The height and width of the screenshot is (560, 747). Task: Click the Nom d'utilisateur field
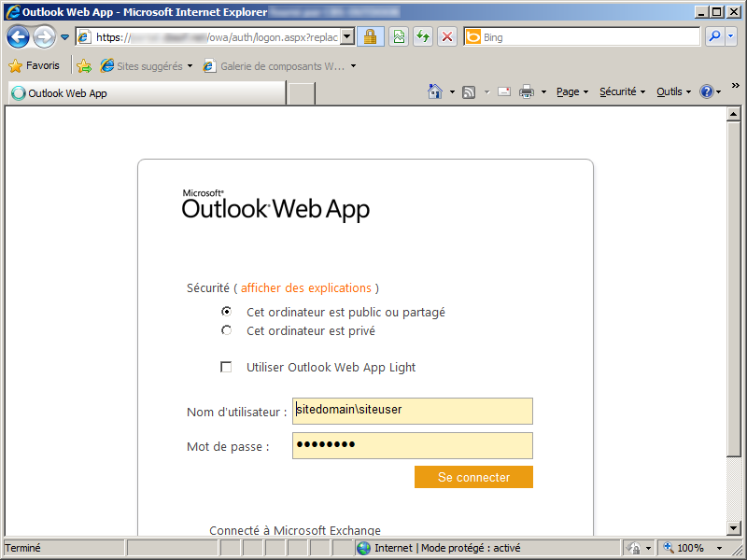[x=413, y=411]
